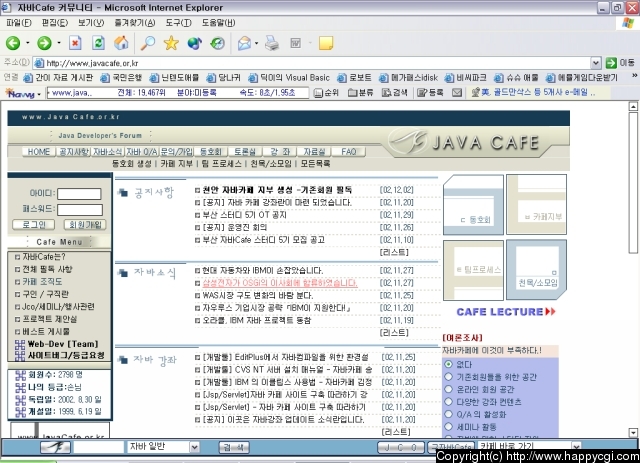
Task: Open the 즐겨찾기(A) menu
Action: pos(135,23)
